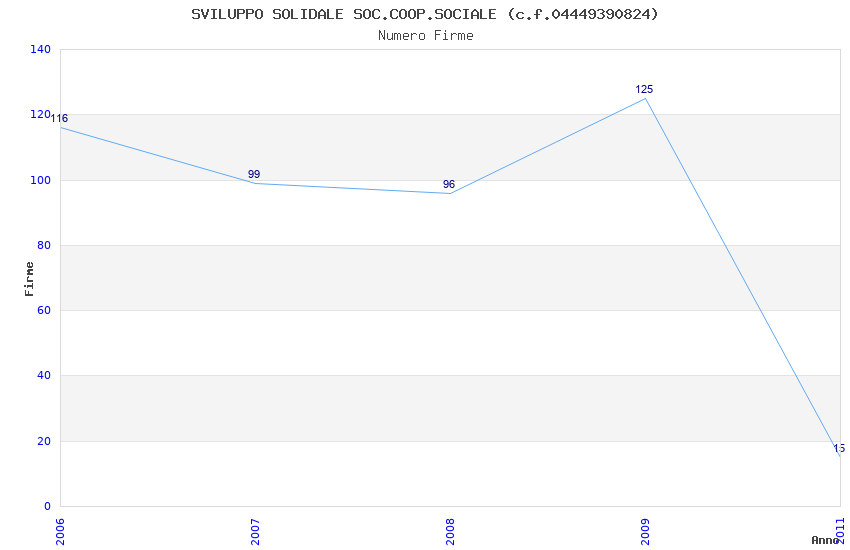Click the chart title SVILUPPO SOLIDALE SOC.COOP.SOCIALE
850x550 pixels.
pos(425,14)
